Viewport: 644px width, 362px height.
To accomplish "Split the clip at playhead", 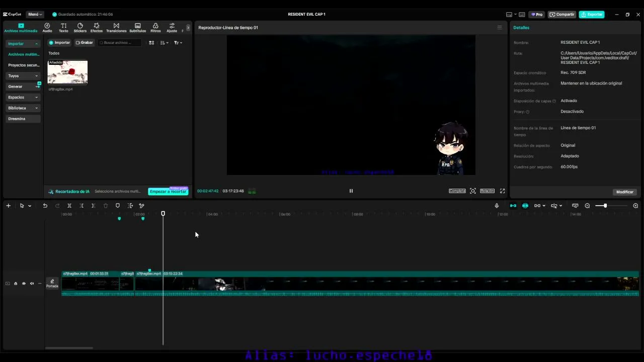I will (x=69, y=206).
